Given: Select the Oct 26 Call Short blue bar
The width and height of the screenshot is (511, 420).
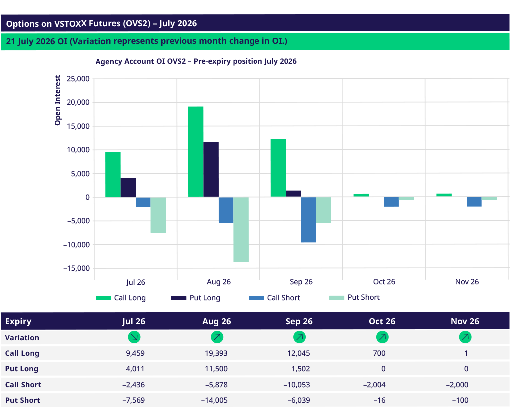Looking at the screenshot, I should [391, 202].
